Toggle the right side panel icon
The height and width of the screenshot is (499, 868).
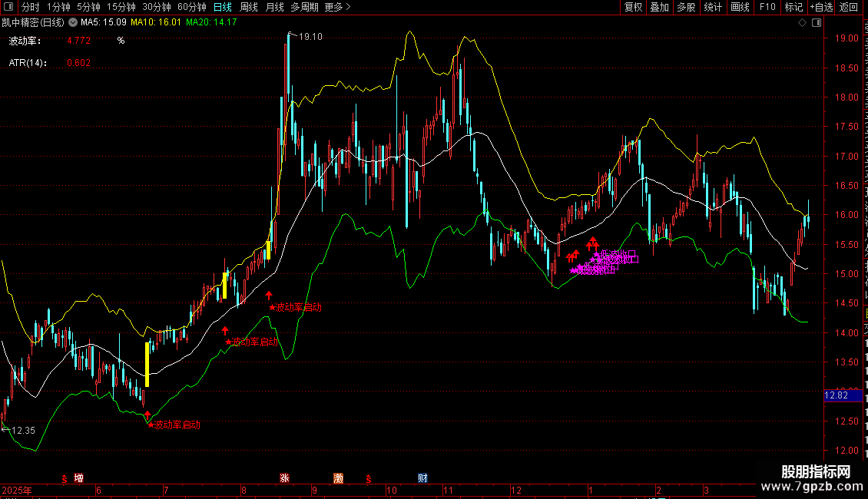pyautogui.click(x=817, y=22)
